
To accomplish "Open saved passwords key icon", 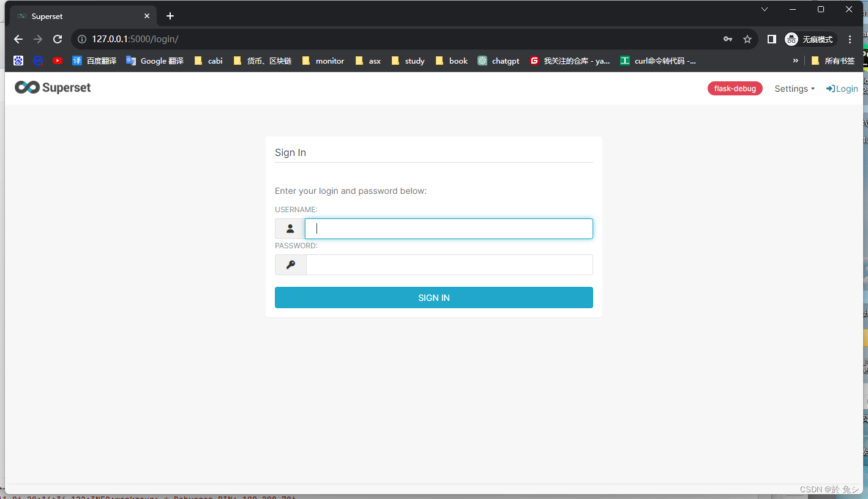I will click(728, 39).
